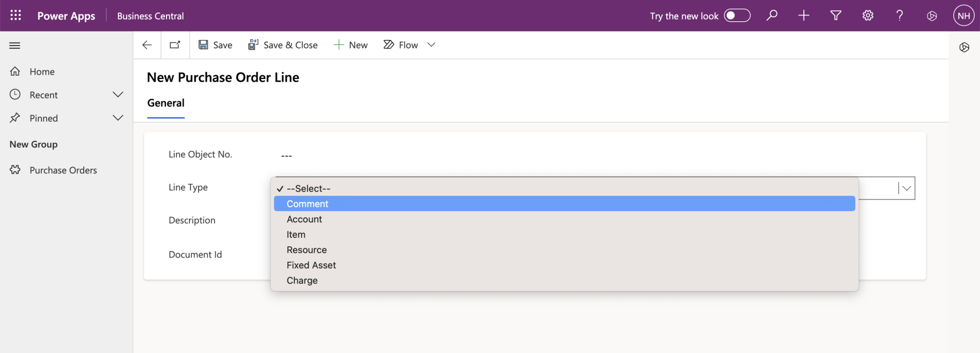This screenshot has height=353, width=980.
Task: Select Comment from Line Type list
Action: point(307,204)
